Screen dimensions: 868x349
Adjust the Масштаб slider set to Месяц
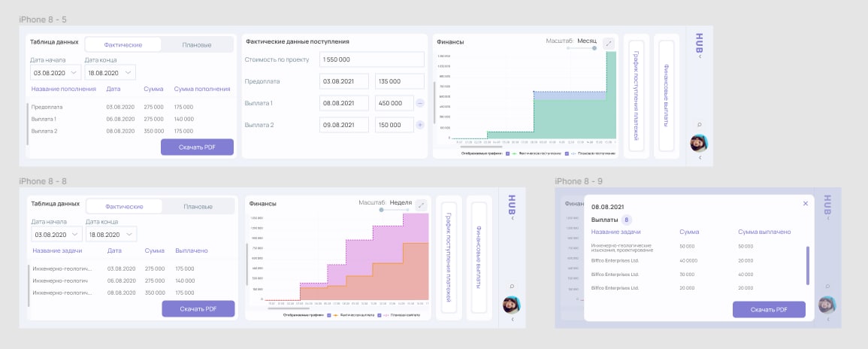pos(581,48)
